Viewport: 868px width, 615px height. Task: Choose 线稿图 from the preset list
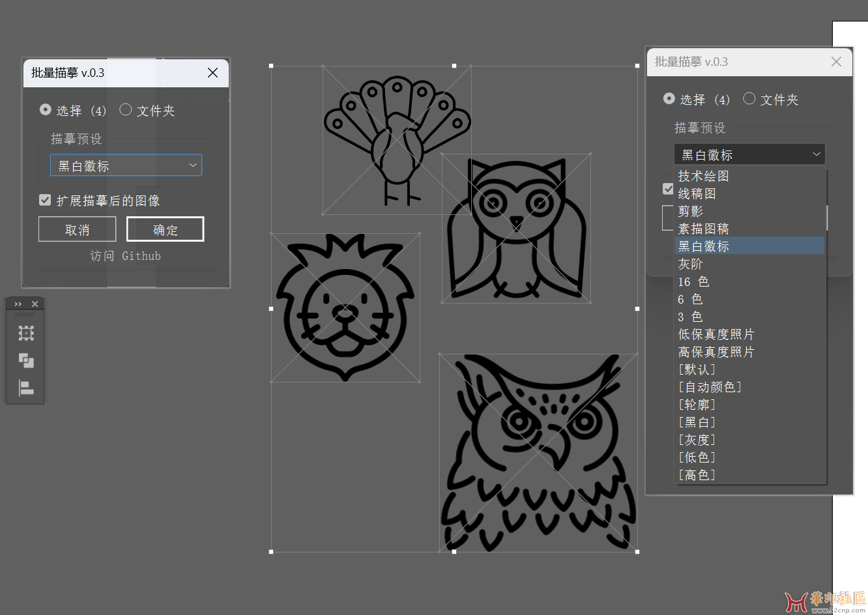750,193
